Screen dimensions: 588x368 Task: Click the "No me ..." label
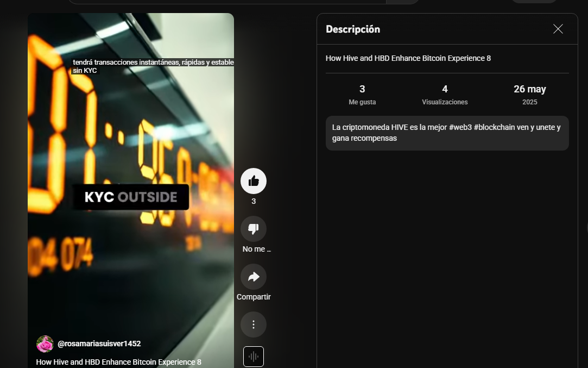coord(256,249)
